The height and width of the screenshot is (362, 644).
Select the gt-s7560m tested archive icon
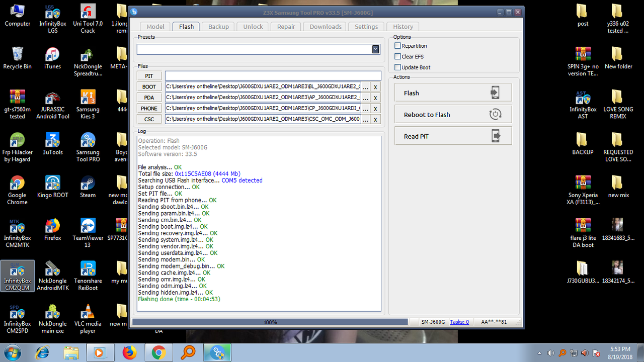pos(18,105)
